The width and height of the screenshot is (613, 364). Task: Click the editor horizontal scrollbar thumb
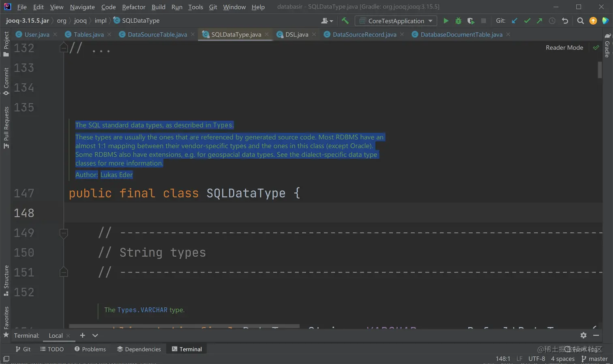[x=184, y=326]
